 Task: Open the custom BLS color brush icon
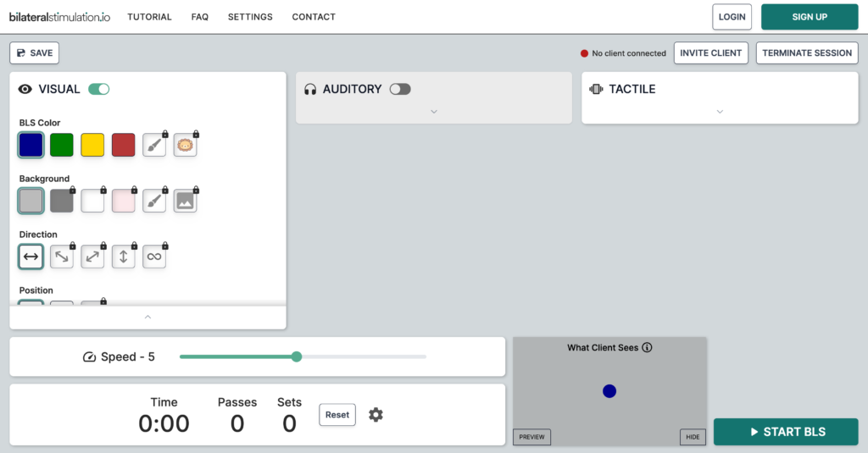[153, 145]
